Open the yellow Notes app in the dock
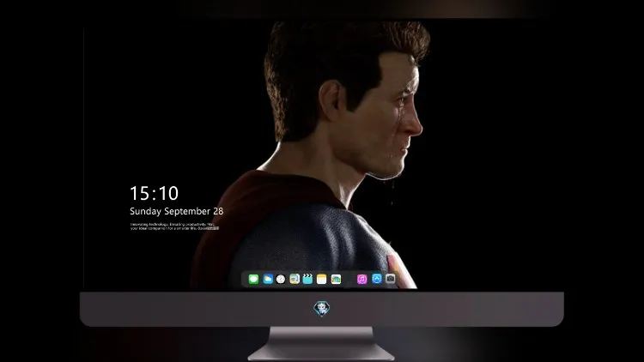Image resolution: width=644 pixels, height=362 pixels. (x=322, y=279)
